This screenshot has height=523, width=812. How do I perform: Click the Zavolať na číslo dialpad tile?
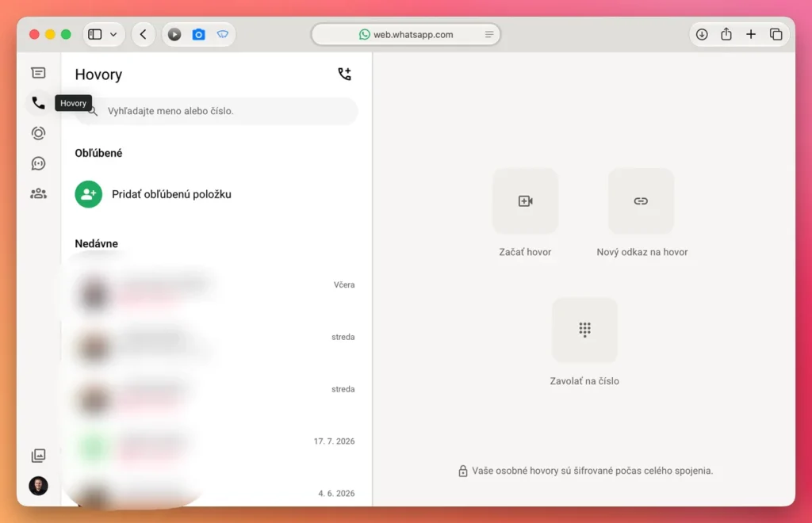tap(584, 330)
